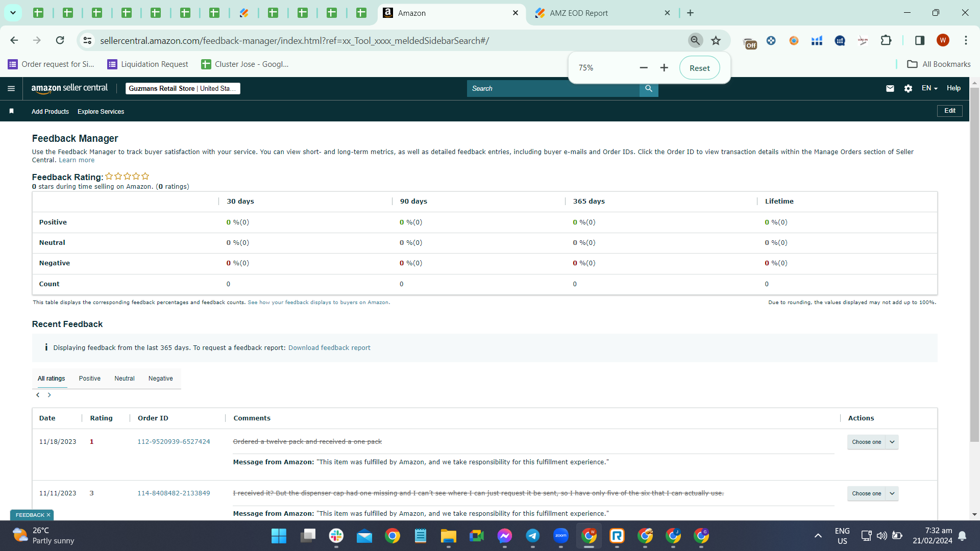980x551 pixels.
Task: Click the Amazon Seller Central logo
Action: click(69, 88)
